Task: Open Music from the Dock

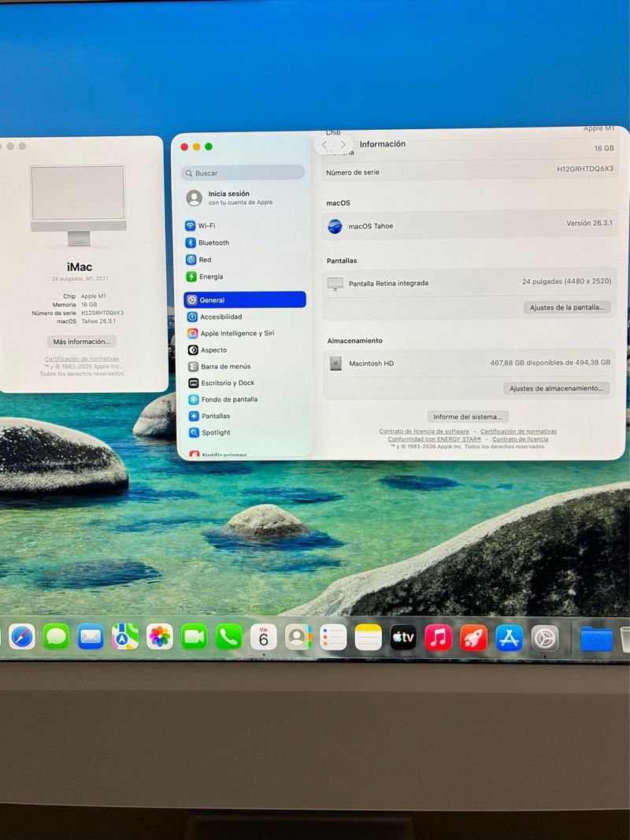Action: tap(438, 638)
